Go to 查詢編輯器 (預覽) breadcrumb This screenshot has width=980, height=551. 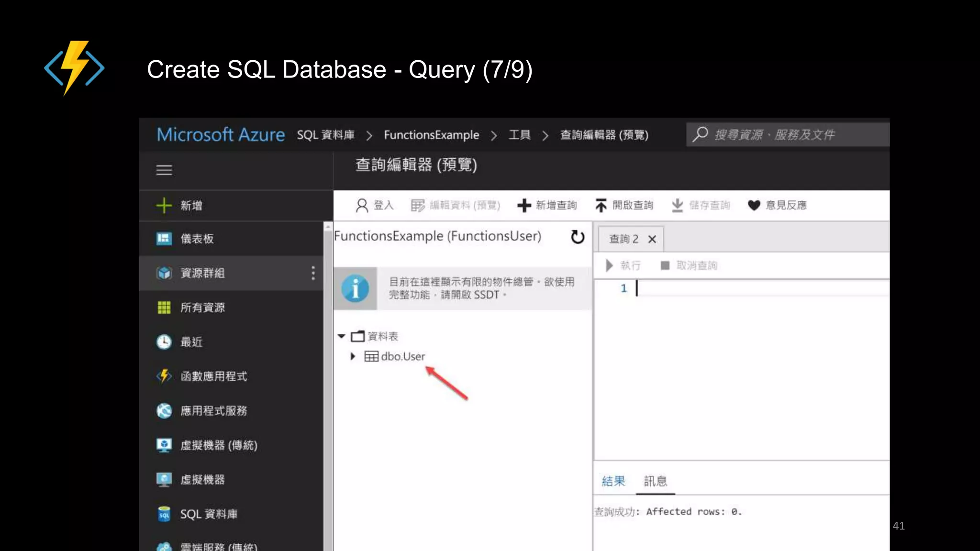pyautogui.click(x=604, y=135)
